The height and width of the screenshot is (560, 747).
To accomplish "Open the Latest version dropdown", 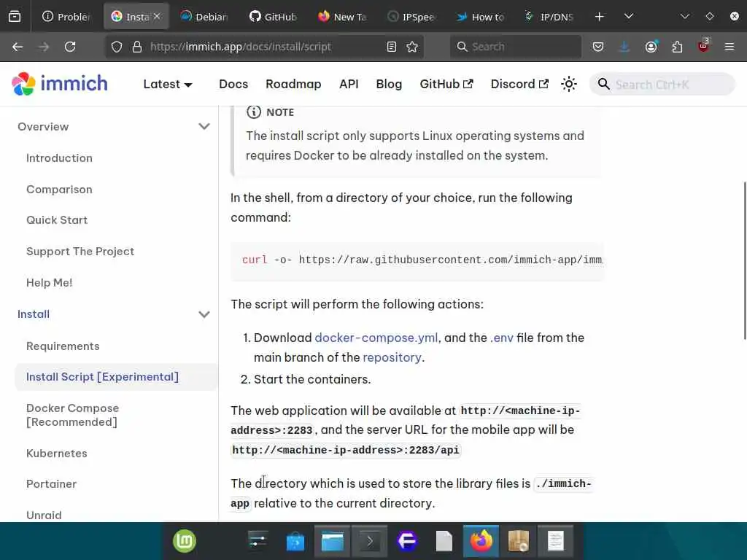I will click(168, 84).
